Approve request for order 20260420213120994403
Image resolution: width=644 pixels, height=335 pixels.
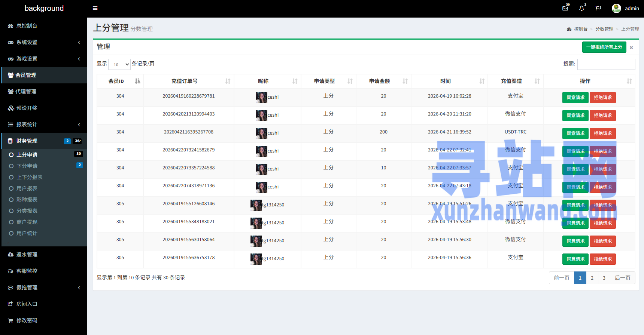pyautogui.click(x=575, y=116)
